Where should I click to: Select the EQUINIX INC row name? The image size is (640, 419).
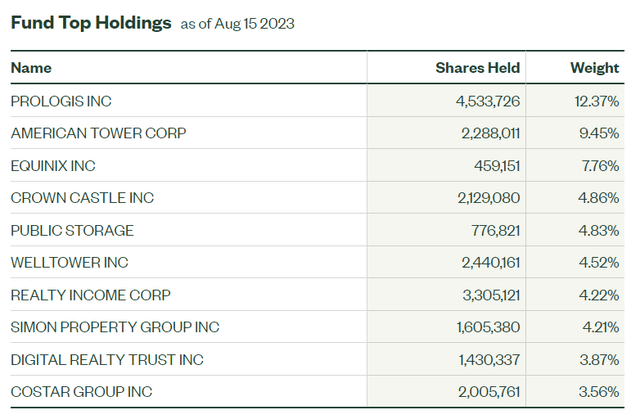point(53,166)
